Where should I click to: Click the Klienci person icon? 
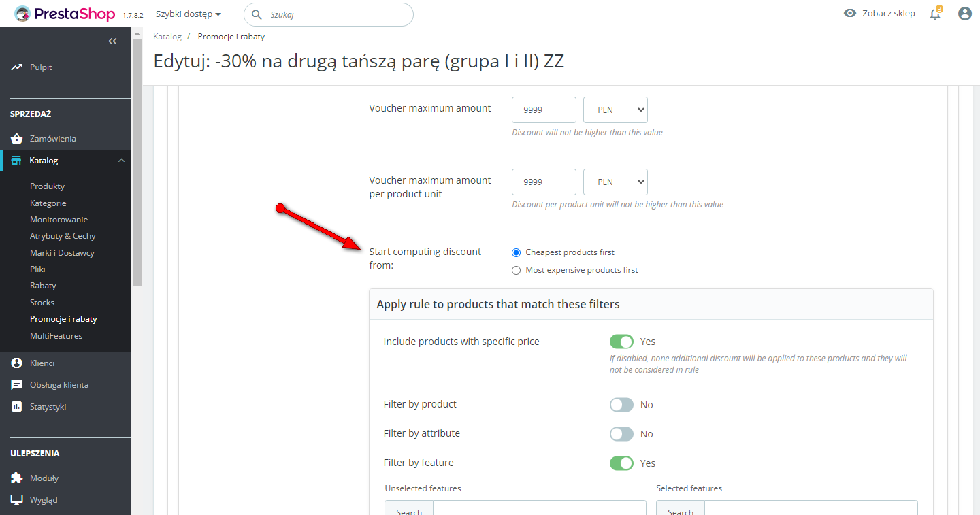click(x=17, y=363)
